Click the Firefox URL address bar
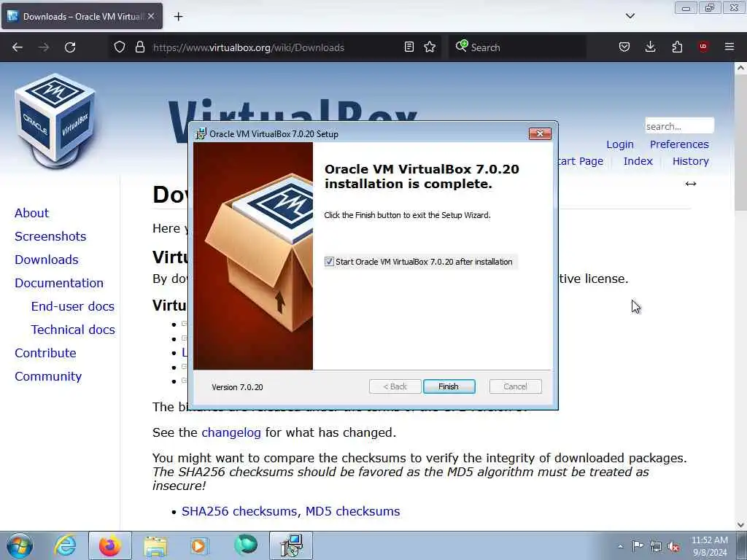 coord(276,47)
